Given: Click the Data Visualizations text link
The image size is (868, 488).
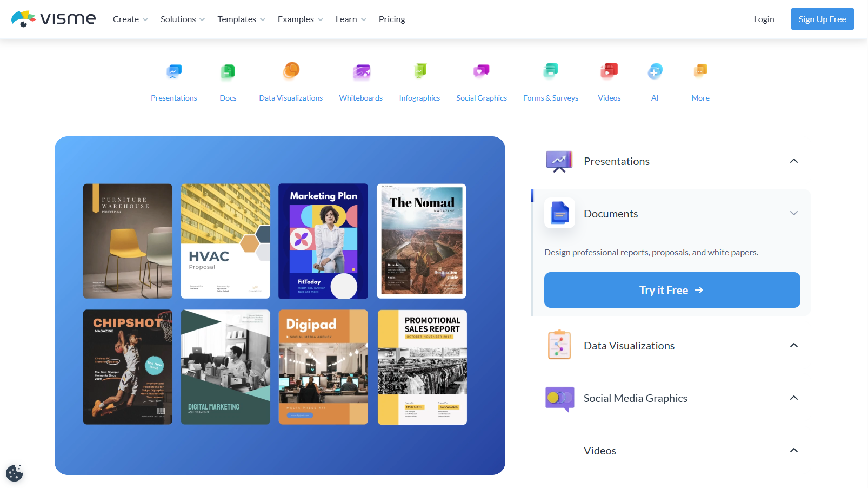Looking at the screenshot, I should [x=291, y=98].
